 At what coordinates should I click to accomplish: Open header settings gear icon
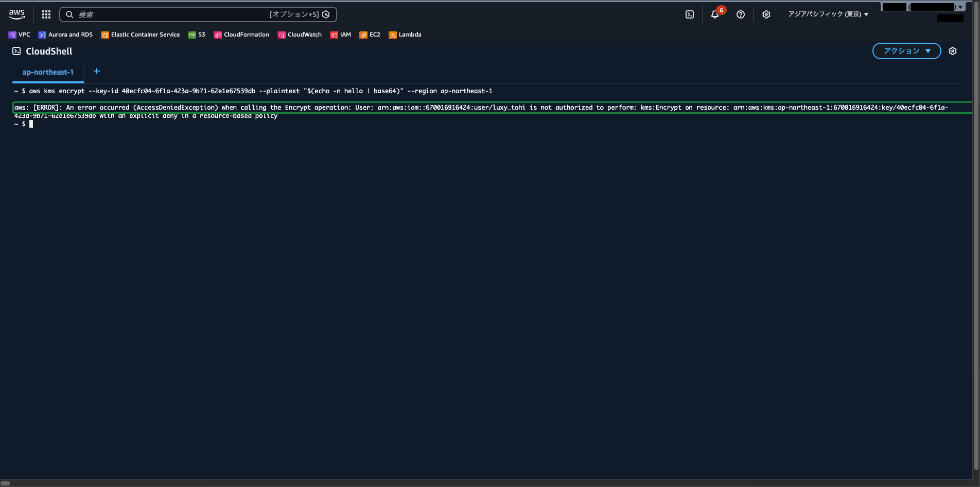click(x=766, y=14)
